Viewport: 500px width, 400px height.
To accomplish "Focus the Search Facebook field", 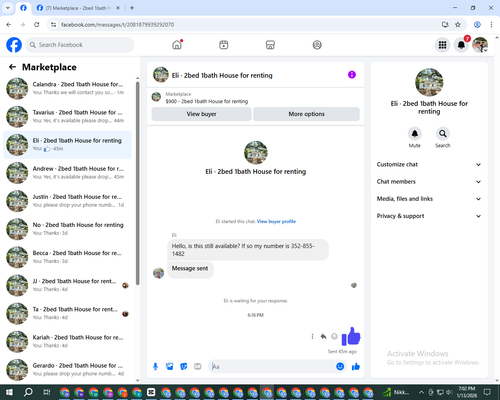I will coord(80,45).
